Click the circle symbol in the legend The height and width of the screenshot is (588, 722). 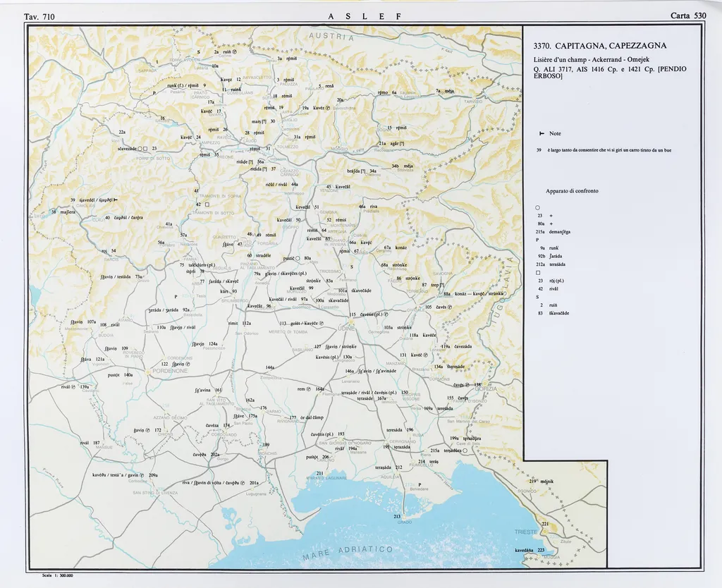point(537,207)
